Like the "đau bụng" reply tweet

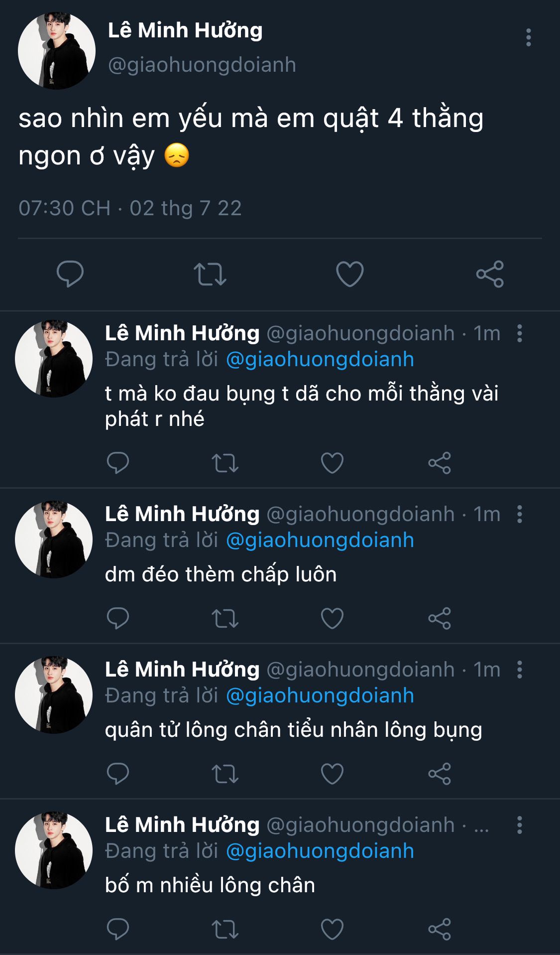(x=332, y=463)
